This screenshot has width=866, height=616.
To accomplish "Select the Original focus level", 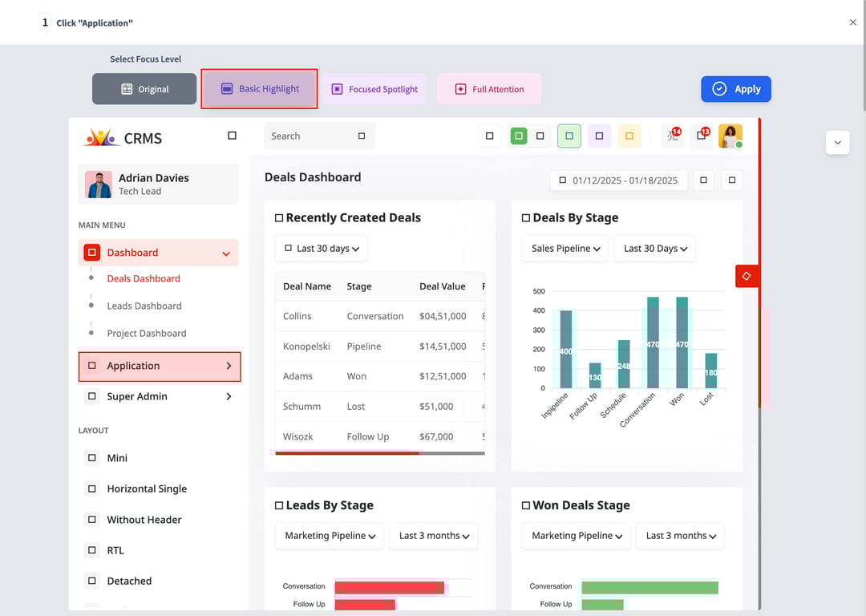I will pos(144,89).
